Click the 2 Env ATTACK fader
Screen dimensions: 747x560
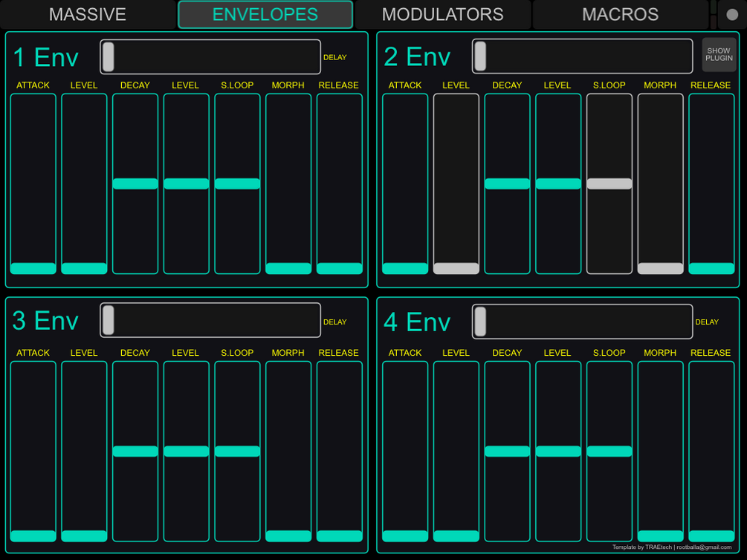point(405,183)
